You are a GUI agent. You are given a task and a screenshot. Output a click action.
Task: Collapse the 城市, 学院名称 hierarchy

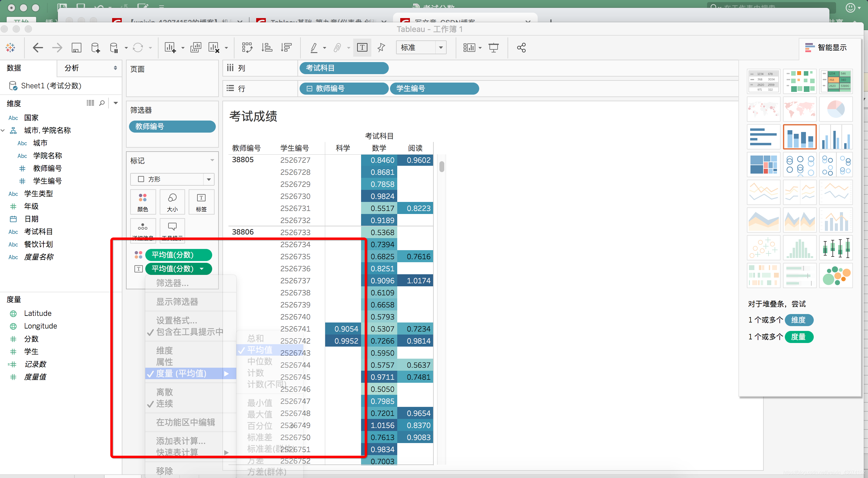[x=3, y=131]
